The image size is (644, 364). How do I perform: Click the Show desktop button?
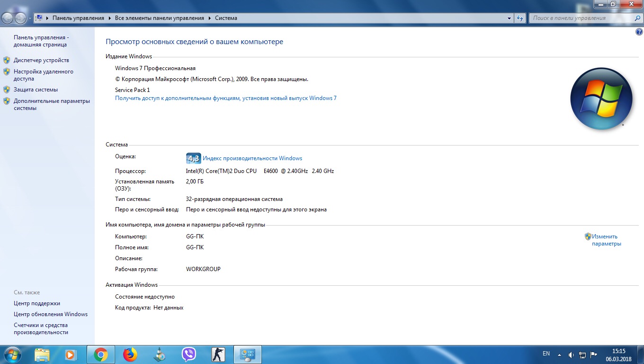[640, 355]
